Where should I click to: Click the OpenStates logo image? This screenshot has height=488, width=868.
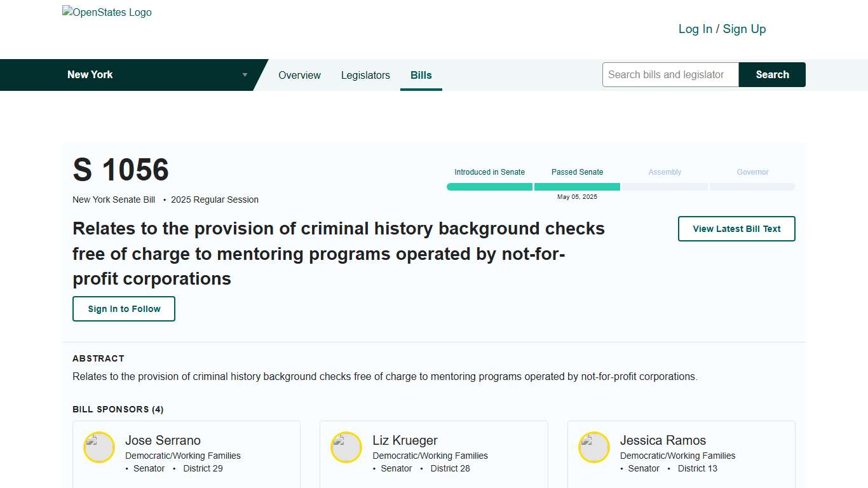pyautogui.click(x=107, y=13)
